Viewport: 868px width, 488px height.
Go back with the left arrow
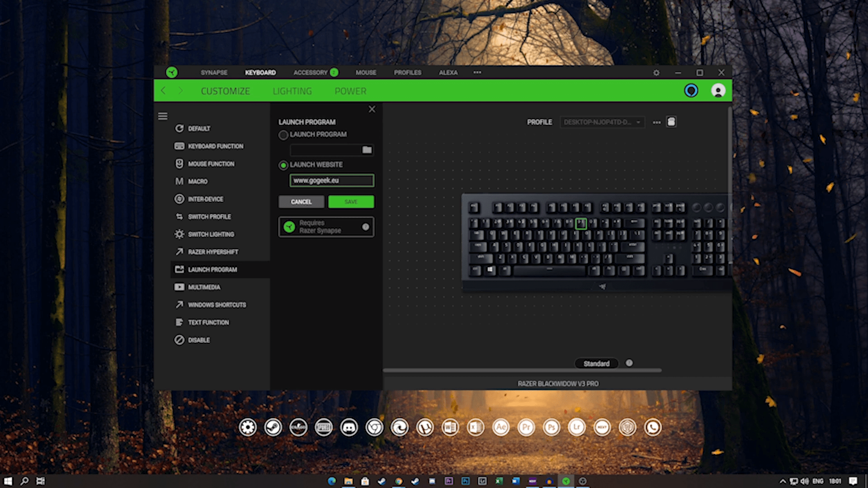(163, 91)
